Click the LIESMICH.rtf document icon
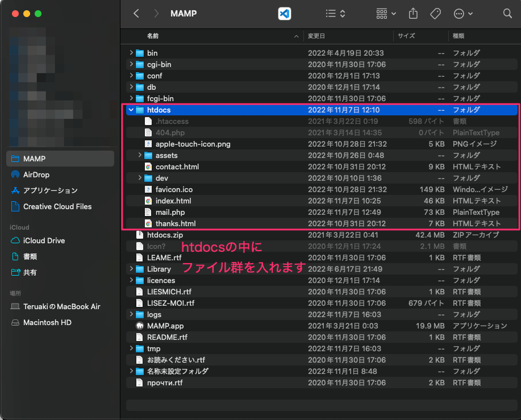Screen dimensions: 521x420 pos(140,292)
